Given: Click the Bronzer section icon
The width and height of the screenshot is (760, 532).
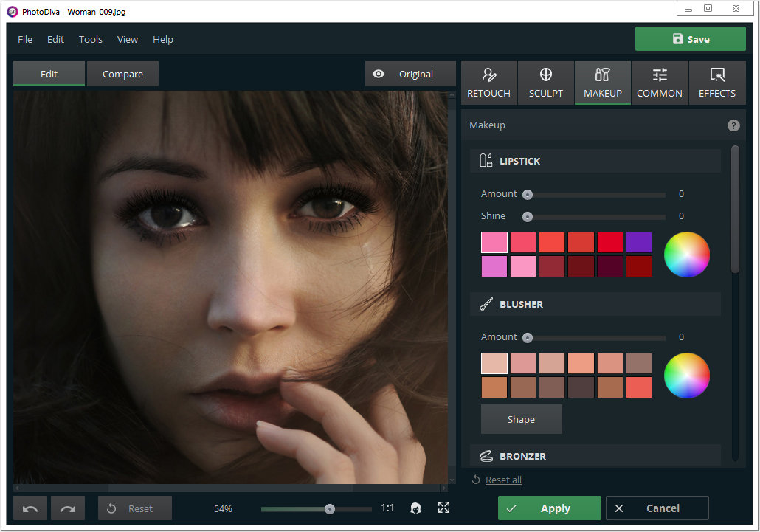Looking at the screenshot, I should [486, 456].
